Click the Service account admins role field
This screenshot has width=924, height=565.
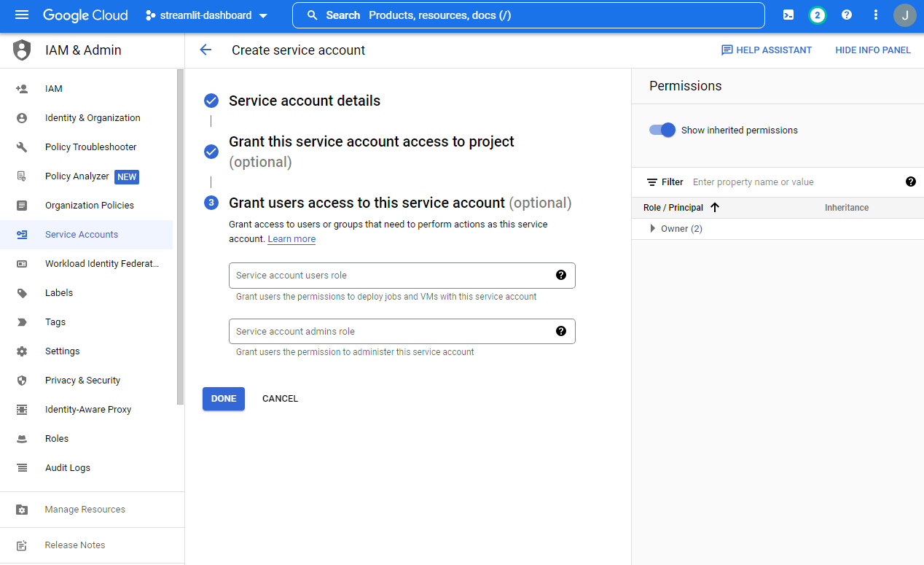[x=402, y=331]
